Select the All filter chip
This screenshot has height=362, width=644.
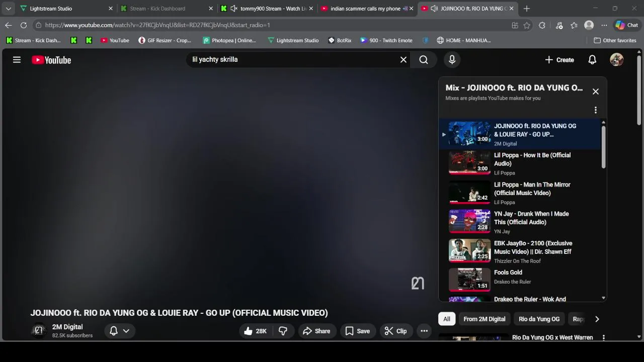(446, 319)
